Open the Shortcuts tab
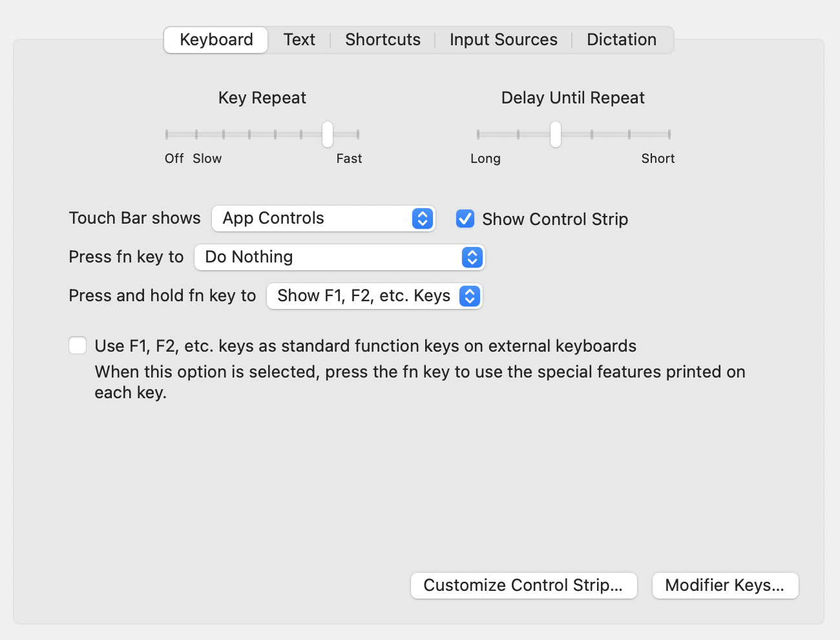The image size is (840, 640). [383, 40]
